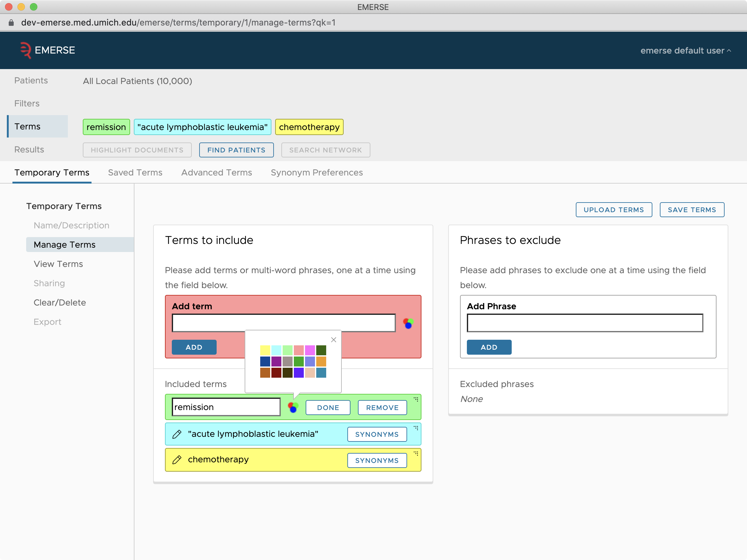This screenshot has width=747, height=560.
Task: Click the Sharing menu item
Action: 49,283
